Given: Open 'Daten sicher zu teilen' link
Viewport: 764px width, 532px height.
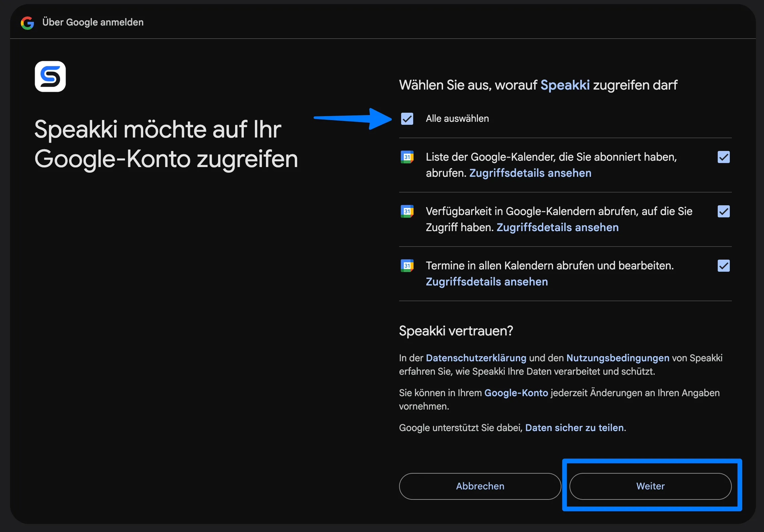Looking at the screenshot, I should [x=575, y=428].
